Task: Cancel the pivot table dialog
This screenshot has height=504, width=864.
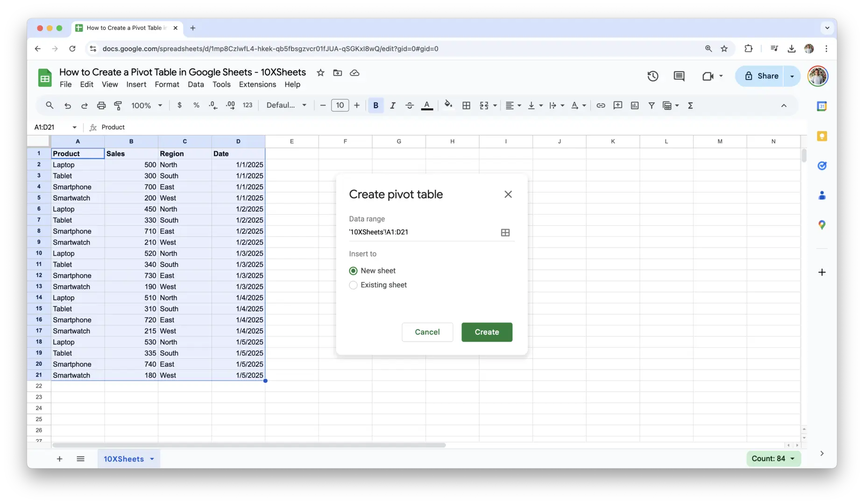Action: tap(427, 332)
